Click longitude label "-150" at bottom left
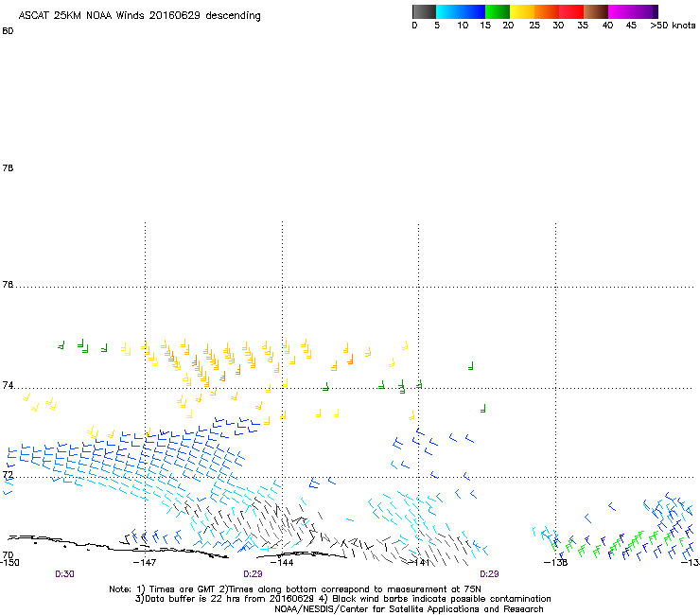 click(9, 563)
